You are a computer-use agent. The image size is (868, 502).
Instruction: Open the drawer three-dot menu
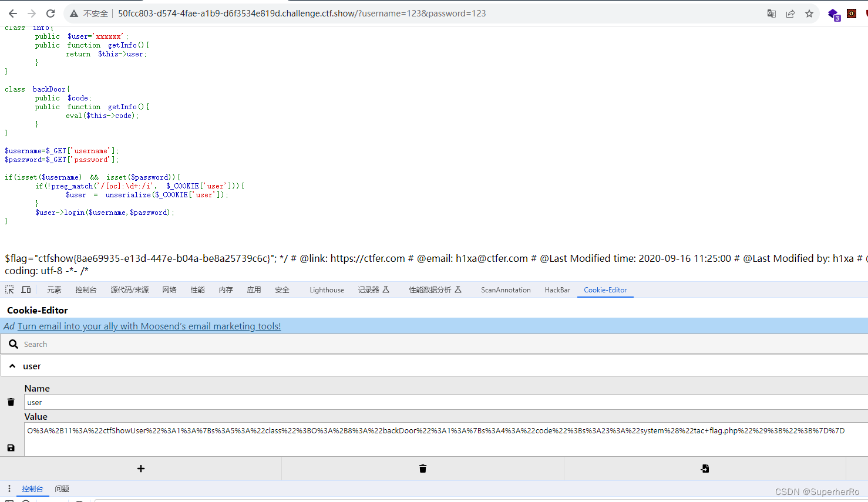coord(9,488)
